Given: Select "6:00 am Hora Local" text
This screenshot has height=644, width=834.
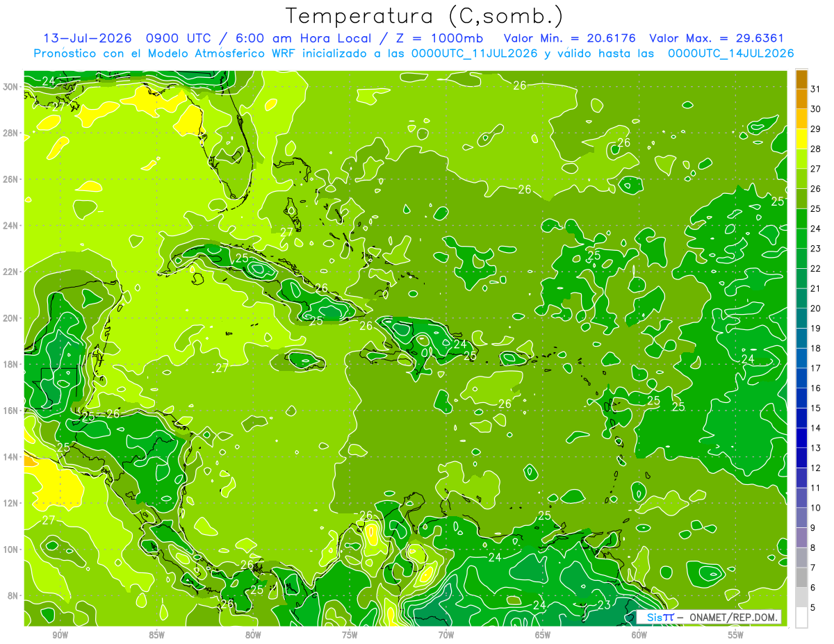Looking at the screenshot, I should click(303, 38).
